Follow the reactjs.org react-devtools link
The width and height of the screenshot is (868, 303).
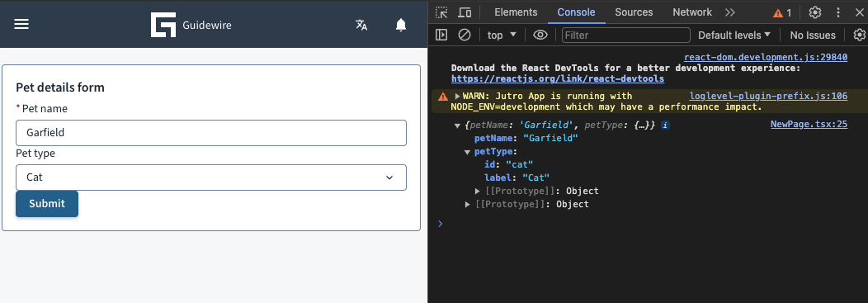(x=558, y=79)
